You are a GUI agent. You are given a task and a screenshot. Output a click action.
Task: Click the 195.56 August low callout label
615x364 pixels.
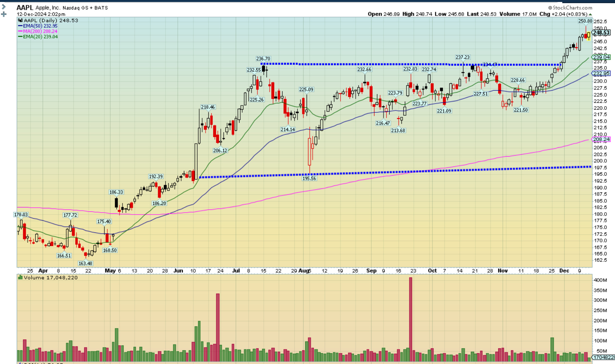click(x=309, y=178)
